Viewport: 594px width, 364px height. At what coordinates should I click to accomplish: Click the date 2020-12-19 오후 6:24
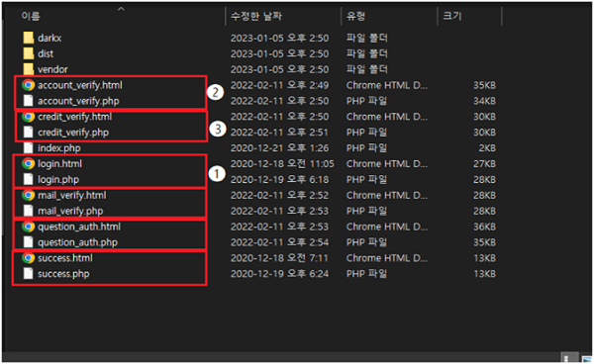279,274
